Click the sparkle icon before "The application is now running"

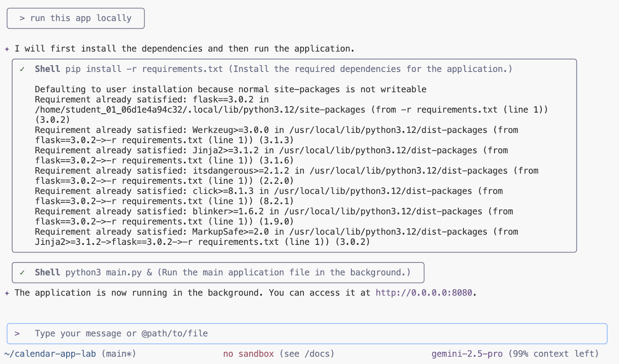coord(7,293)
